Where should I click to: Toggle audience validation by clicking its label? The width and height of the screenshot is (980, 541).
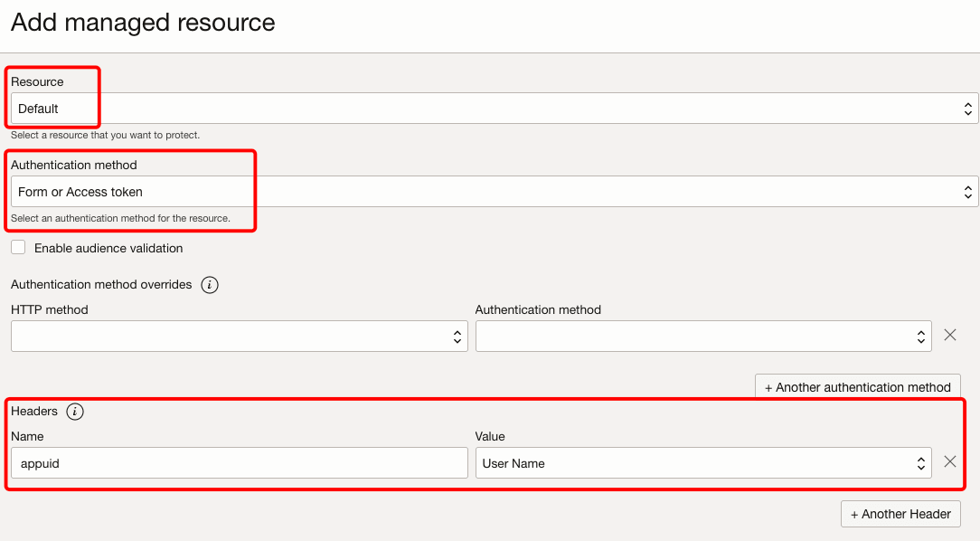(108, 248)
